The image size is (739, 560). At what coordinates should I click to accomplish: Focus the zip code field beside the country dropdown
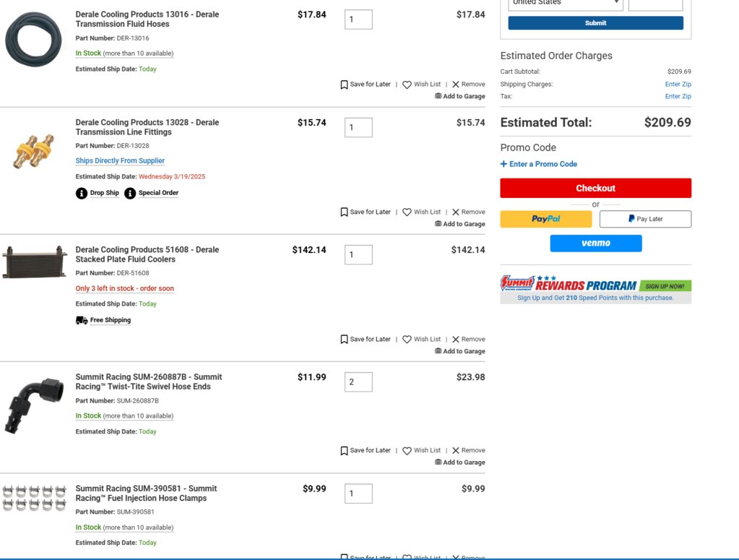tap(656, 4)
